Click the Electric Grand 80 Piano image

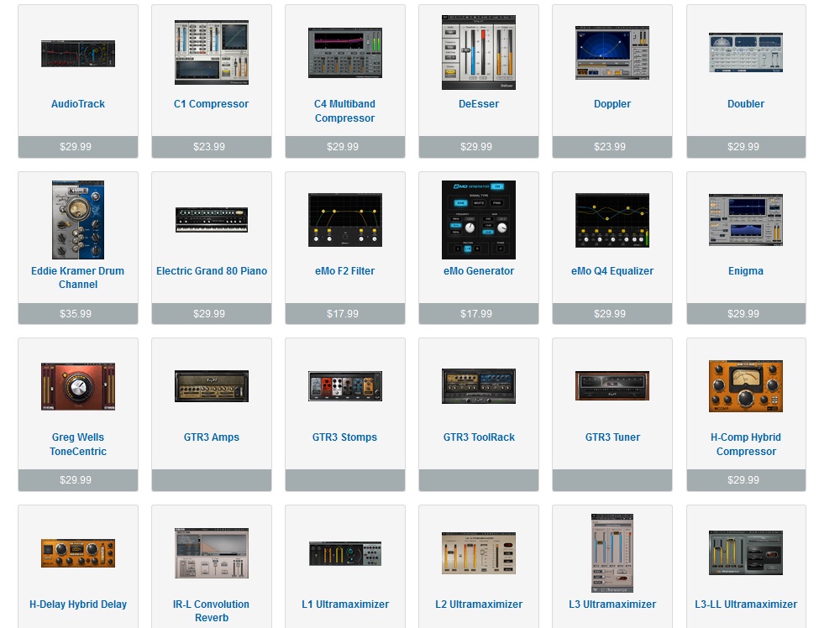tap(212, 219)
